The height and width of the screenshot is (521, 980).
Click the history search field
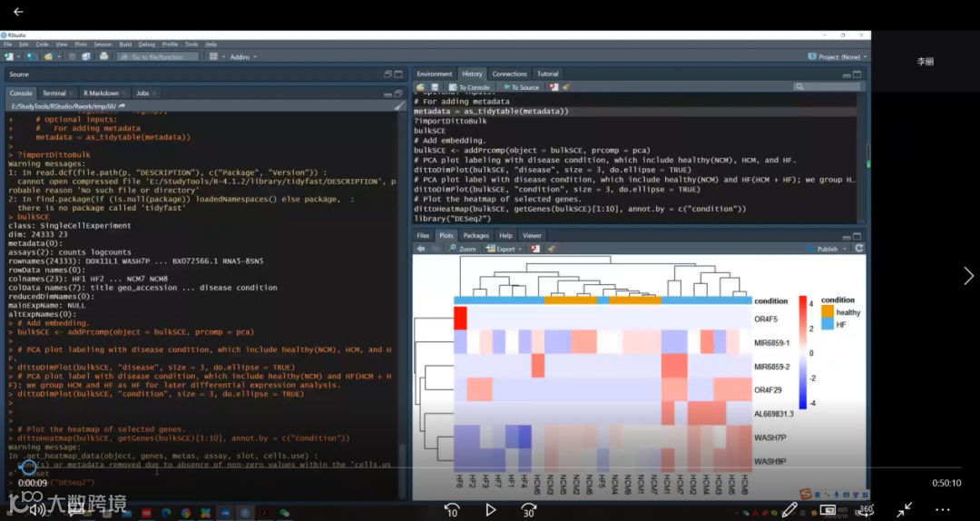tap(828, 87)
